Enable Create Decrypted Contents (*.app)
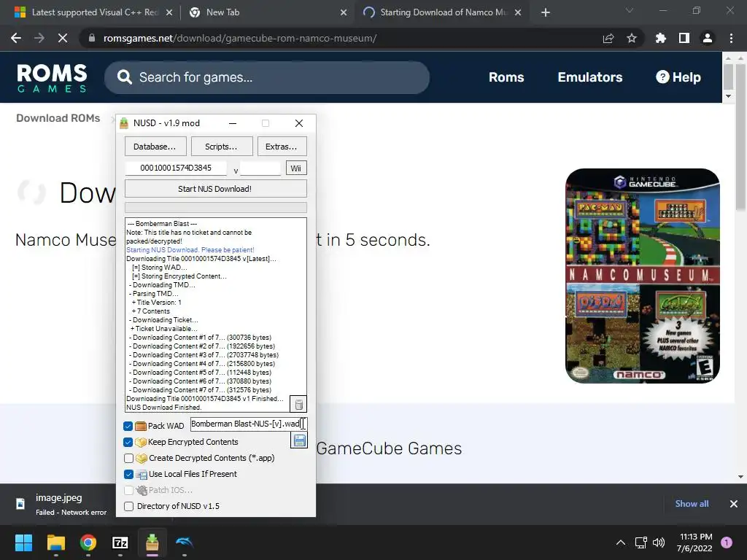This screenshot has width=747, height=560. click(x=128, y=458)
